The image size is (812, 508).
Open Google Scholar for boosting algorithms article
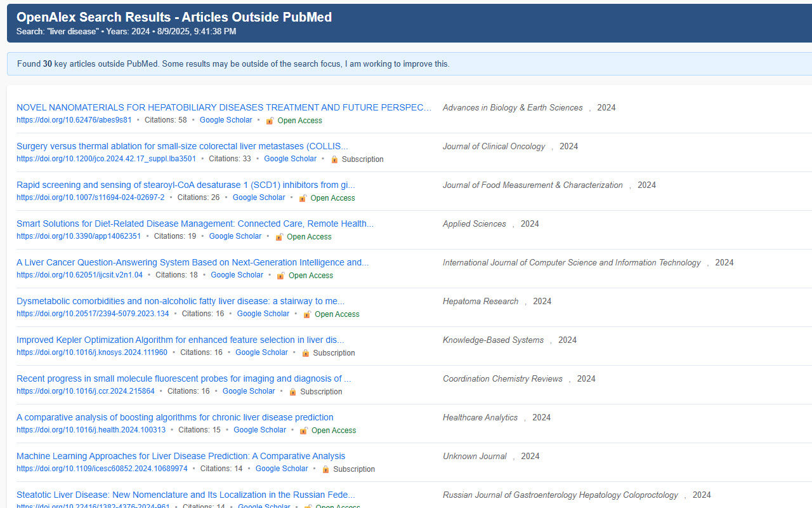(260, 430)
